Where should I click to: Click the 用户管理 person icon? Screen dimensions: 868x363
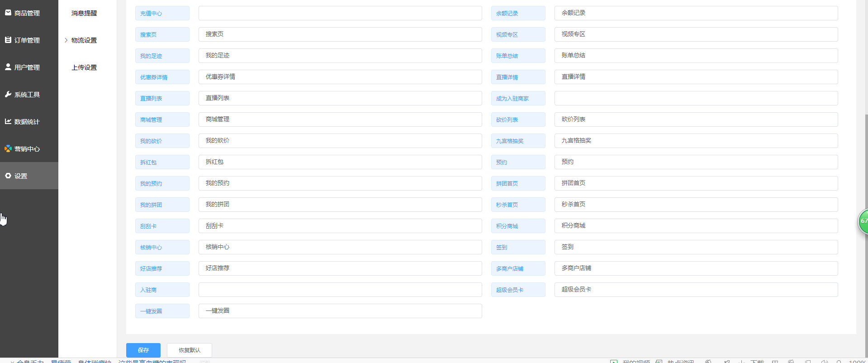(8, 67)
